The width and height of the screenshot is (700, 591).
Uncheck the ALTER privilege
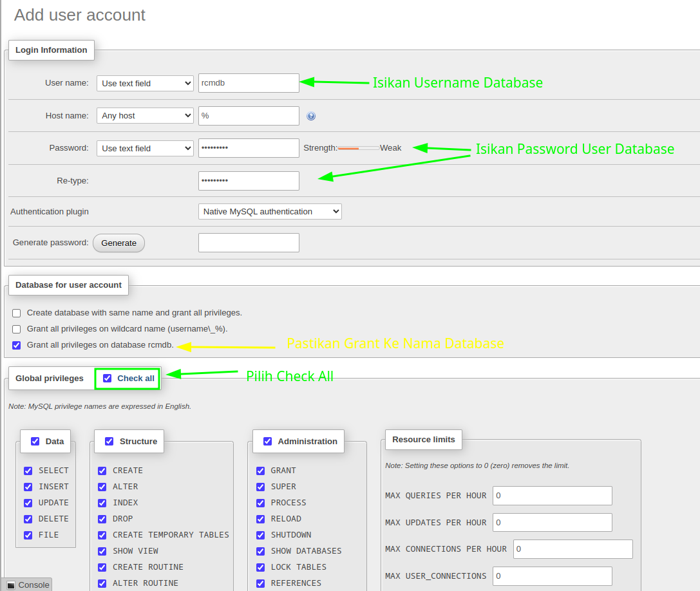point(102,487)
